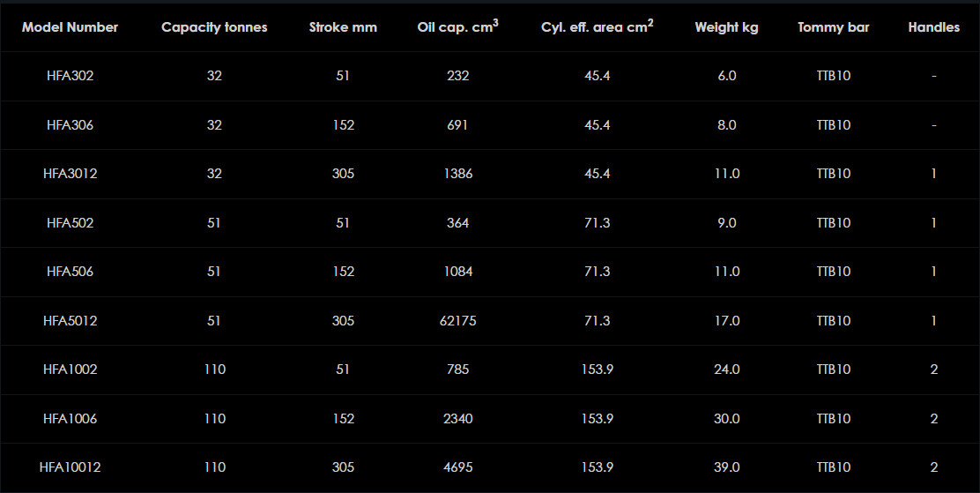This screenshot has width=980, height=493.
Task: Click the Capacity tonnes column header
Action: [x=214, y=27]
